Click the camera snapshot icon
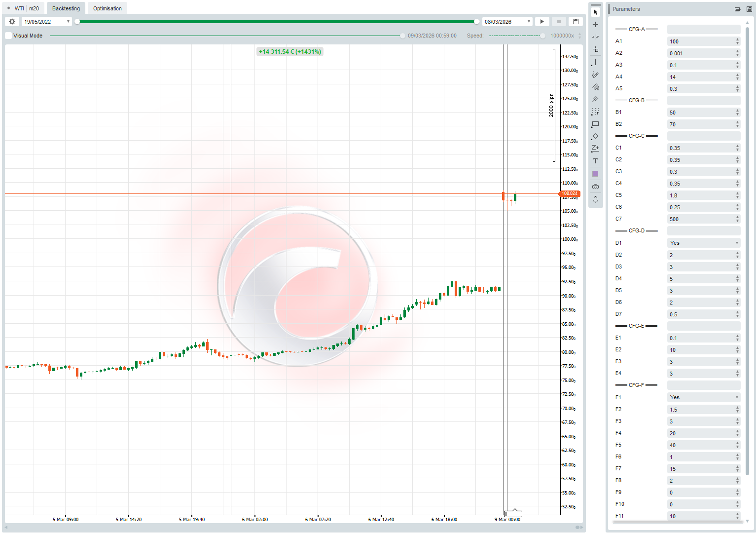Screen dimensions: 756x533 coord(595,186)
